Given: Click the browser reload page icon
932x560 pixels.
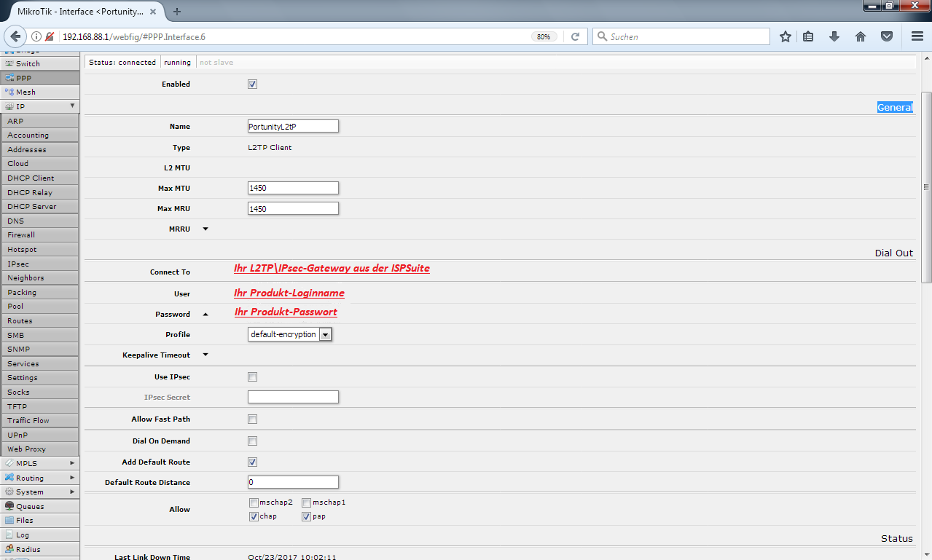Looking at the screenshot, I should [575, 36].
